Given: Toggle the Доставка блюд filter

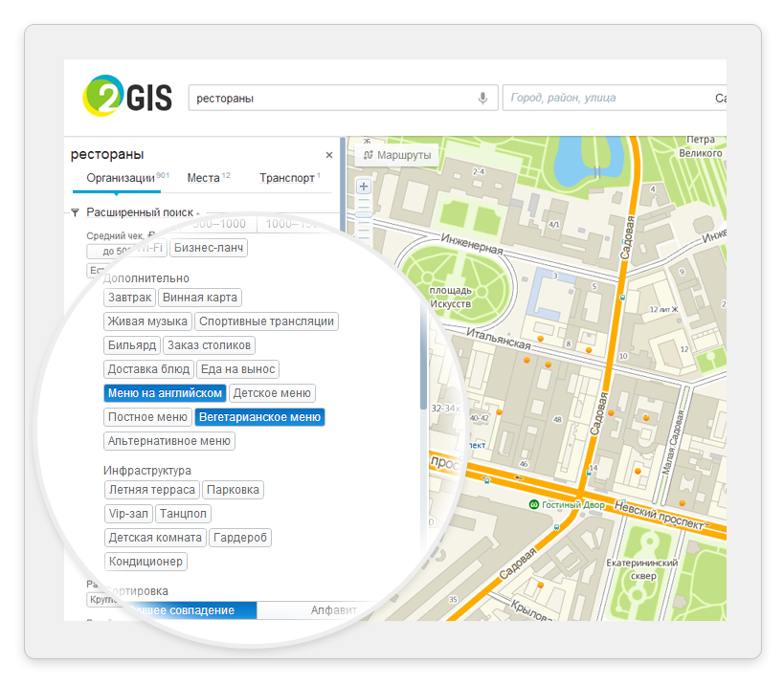Looking at the screenshot, I should tap(148, 369).
